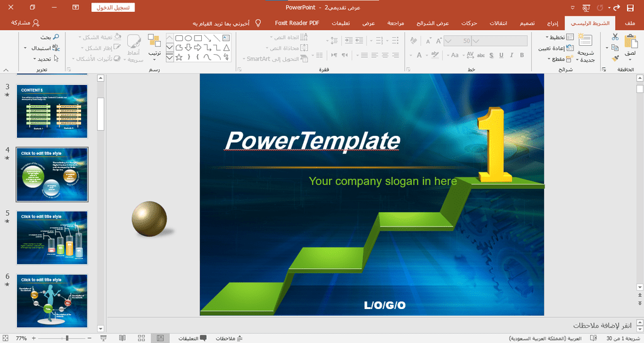
Task: Open the Foxit Reader PDF tab
Action: coord(297,23)
